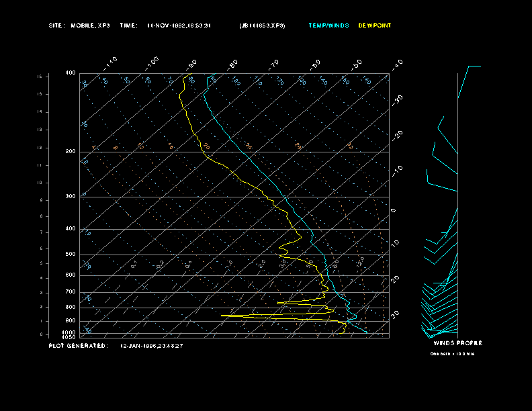The image size is (532, 411).
Task: Click the '-70' isotherm label at top
Action: pos(273,64)
